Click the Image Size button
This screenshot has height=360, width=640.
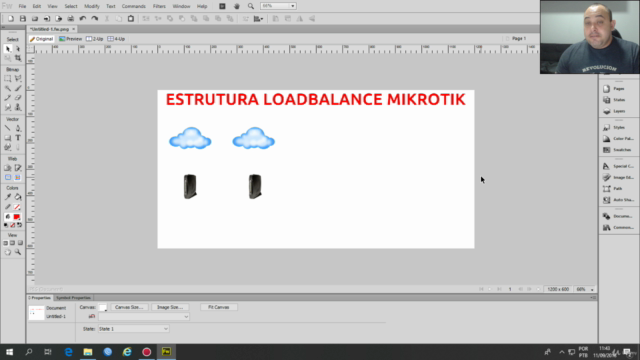tap(170, 307)
